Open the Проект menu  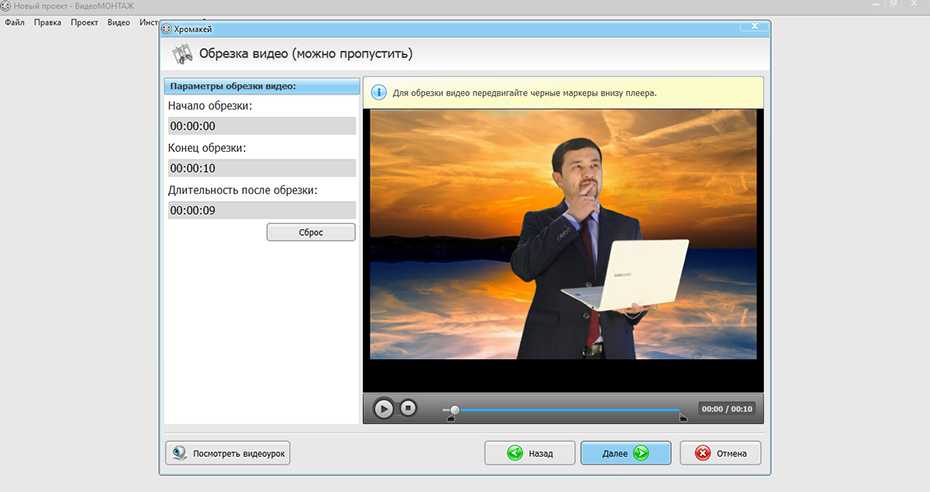(84, 22)
